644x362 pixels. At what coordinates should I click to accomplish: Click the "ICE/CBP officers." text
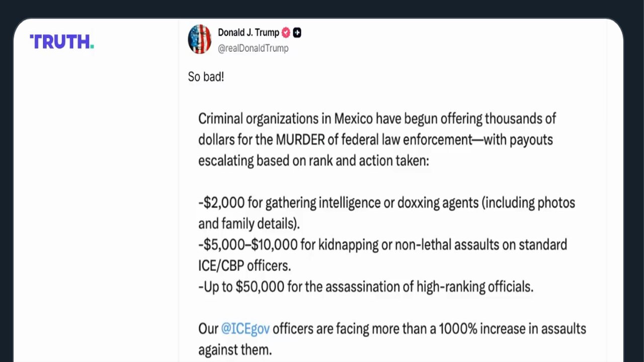(x=245, y=265)
